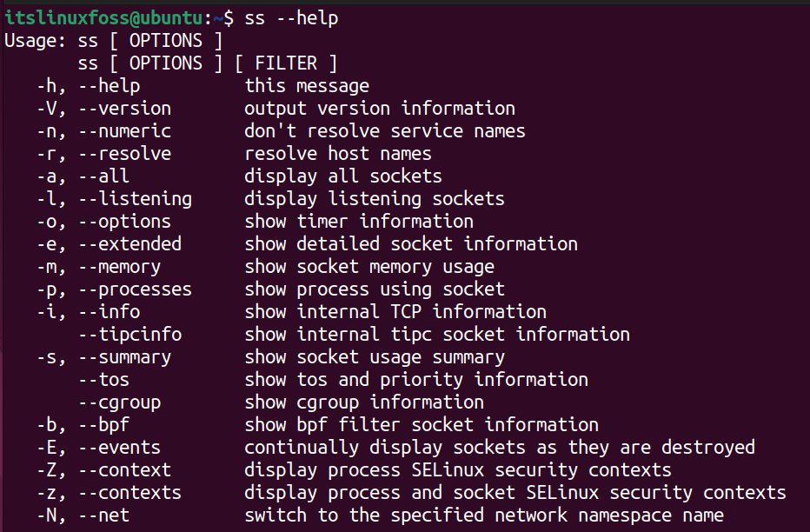
Task: Click the --listening option text
Action: 136,199
